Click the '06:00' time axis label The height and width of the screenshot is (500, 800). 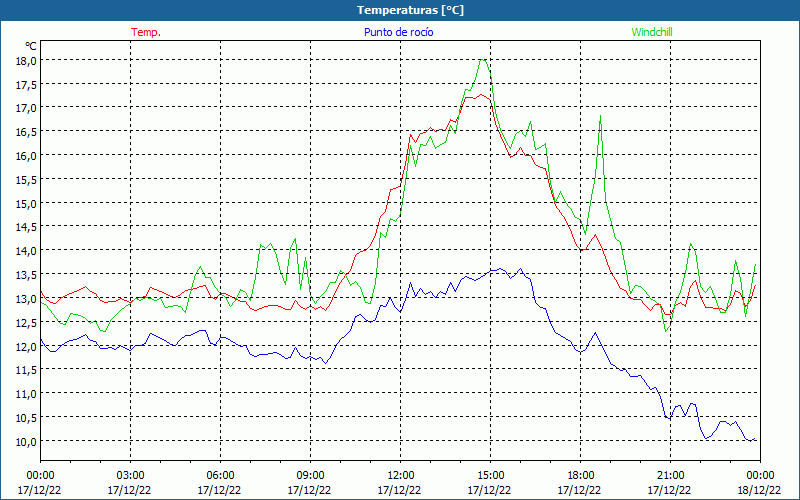tap(220, 476)
